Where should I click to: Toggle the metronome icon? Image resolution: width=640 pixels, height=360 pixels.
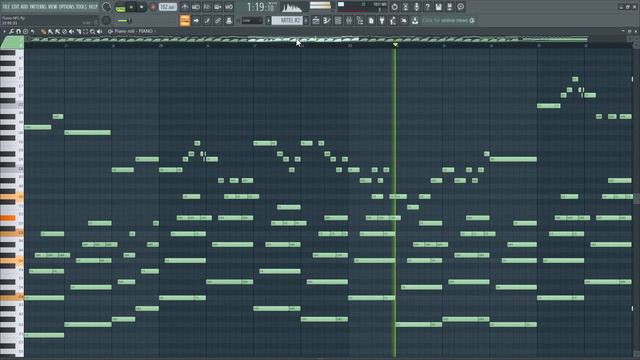(x=184, y=7)
